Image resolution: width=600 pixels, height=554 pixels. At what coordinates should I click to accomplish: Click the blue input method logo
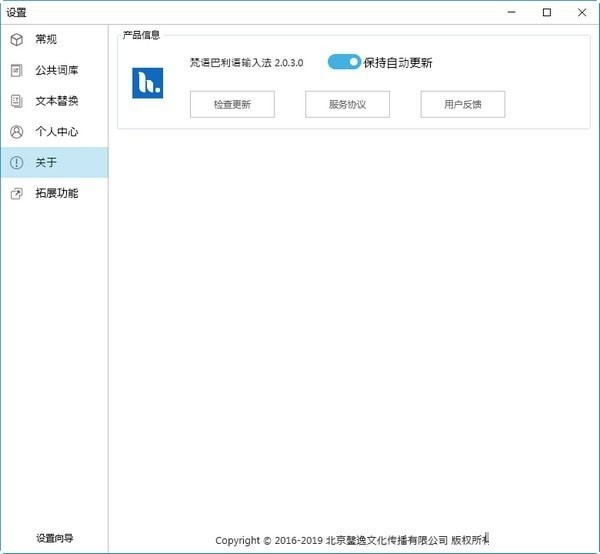(147, 83)
